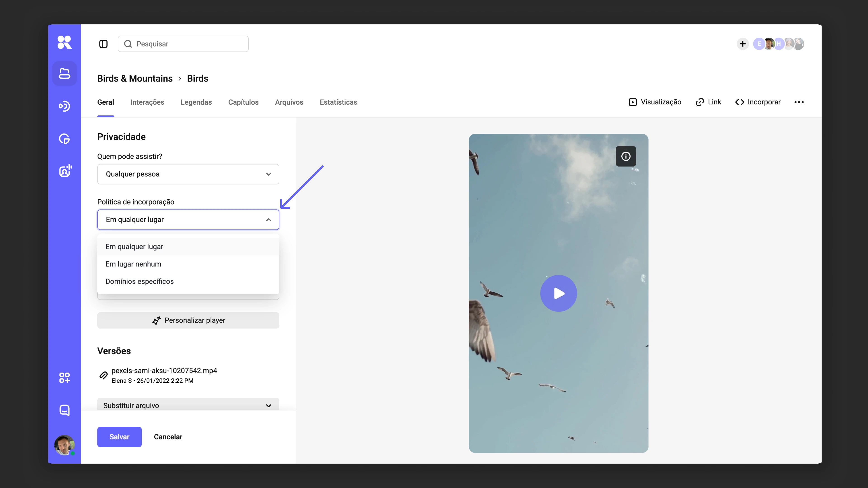This screenshot has width=868, height=488.
Task: Open the contacts audience sidebar icon
Action: click(x=65, y=171)
